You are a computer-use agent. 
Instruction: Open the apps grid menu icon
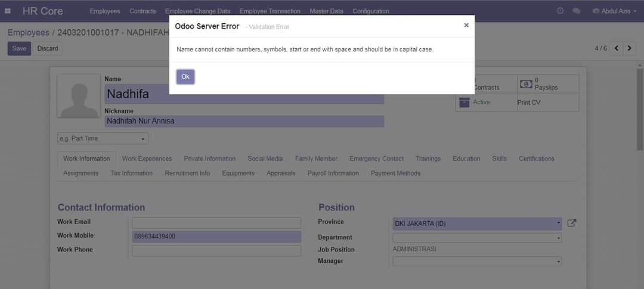(x=7, y=11)
